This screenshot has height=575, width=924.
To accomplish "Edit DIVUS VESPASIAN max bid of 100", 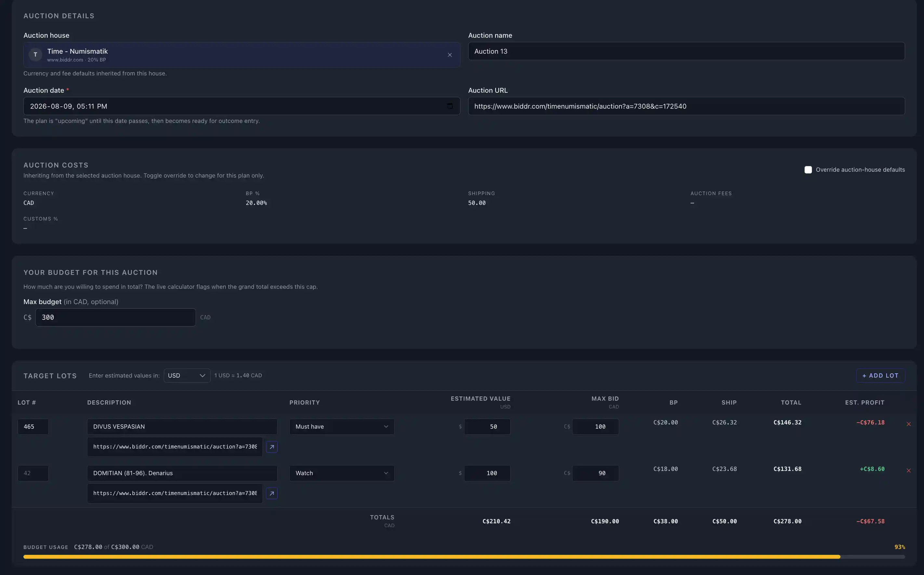I will click(596, 427).
